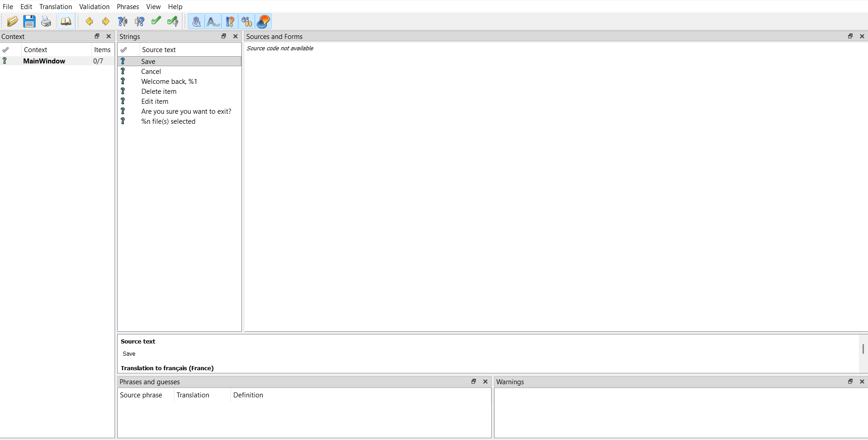Viewport: 868px width, 440px height.
Task: Print the translation using the printer icon
Action: tap(46, 21)
